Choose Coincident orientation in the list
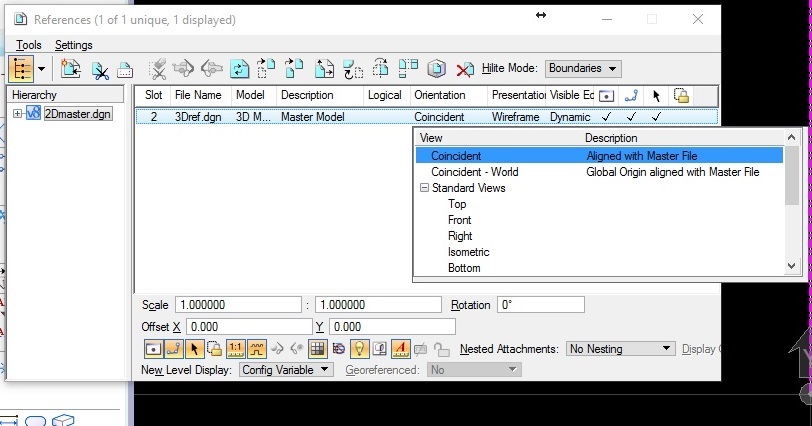Viewport: 812px width, 426px height. pos(599,156)
